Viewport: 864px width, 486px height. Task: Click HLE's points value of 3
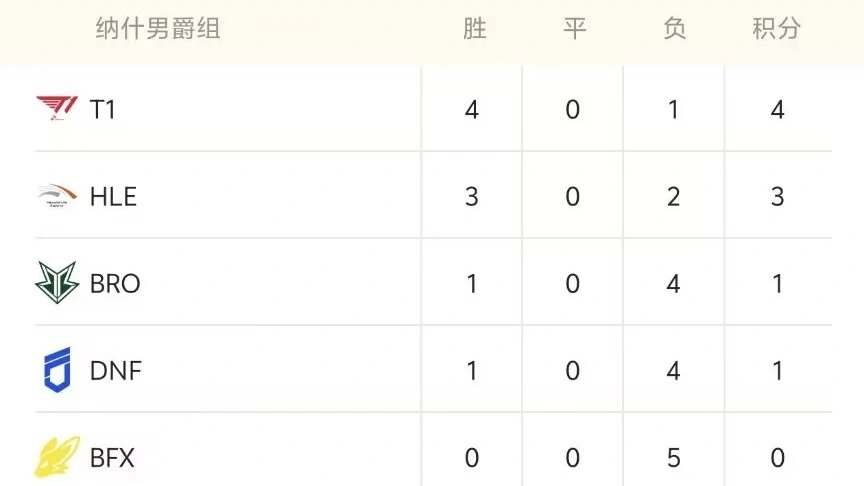(778, 197)
